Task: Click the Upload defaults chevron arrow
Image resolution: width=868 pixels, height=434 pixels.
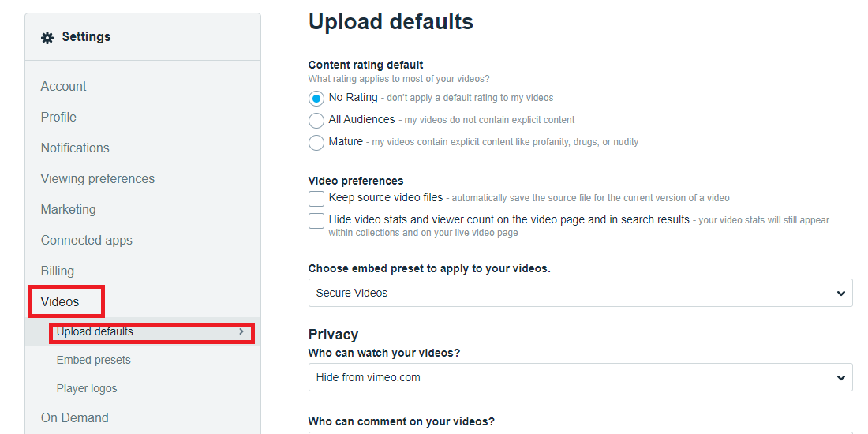Action: [241, 332]
